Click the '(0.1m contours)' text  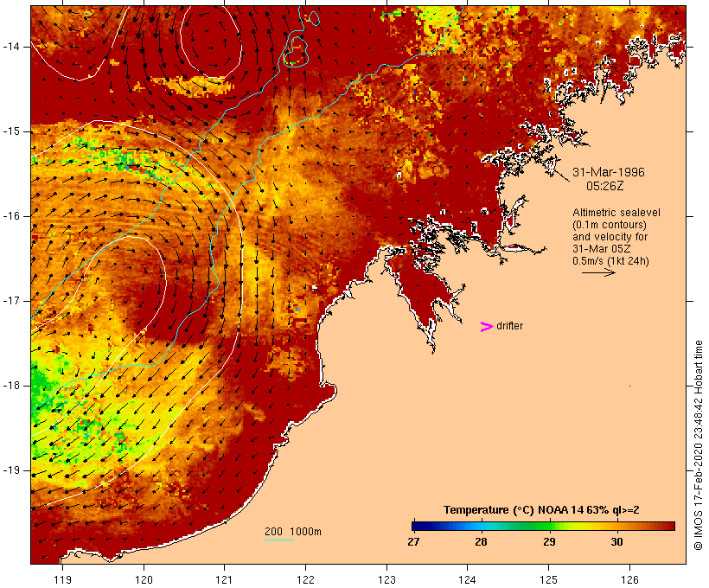(610, 225)
